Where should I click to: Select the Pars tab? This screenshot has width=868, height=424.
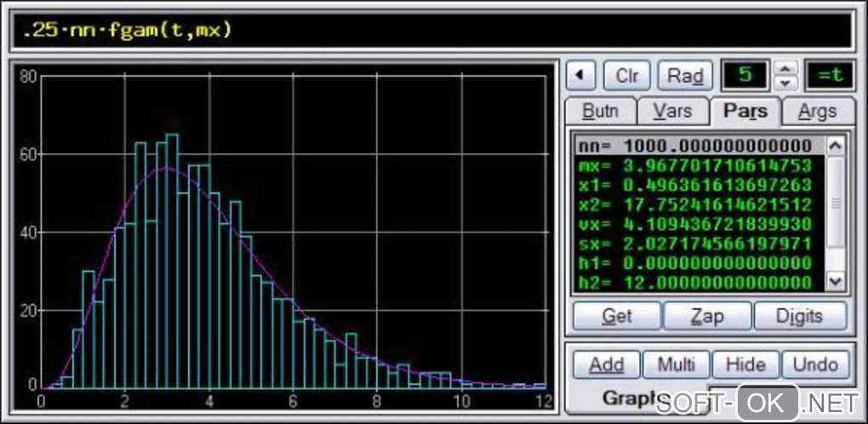(745, 111)
